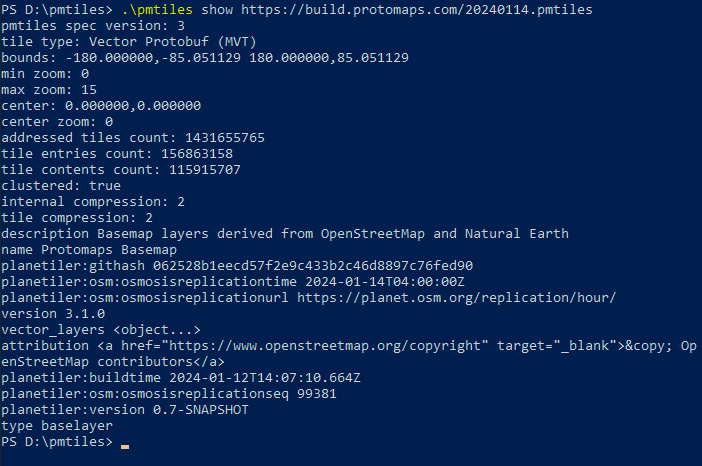Viewport: 702px width, 466px height.
Task: Click the "max zoom: 15" line
Action: click(x=50, y=89)
